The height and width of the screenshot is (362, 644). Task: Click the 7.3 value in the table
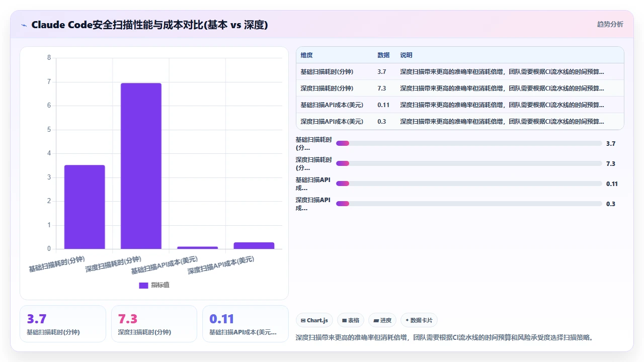[x=381, y=88]
